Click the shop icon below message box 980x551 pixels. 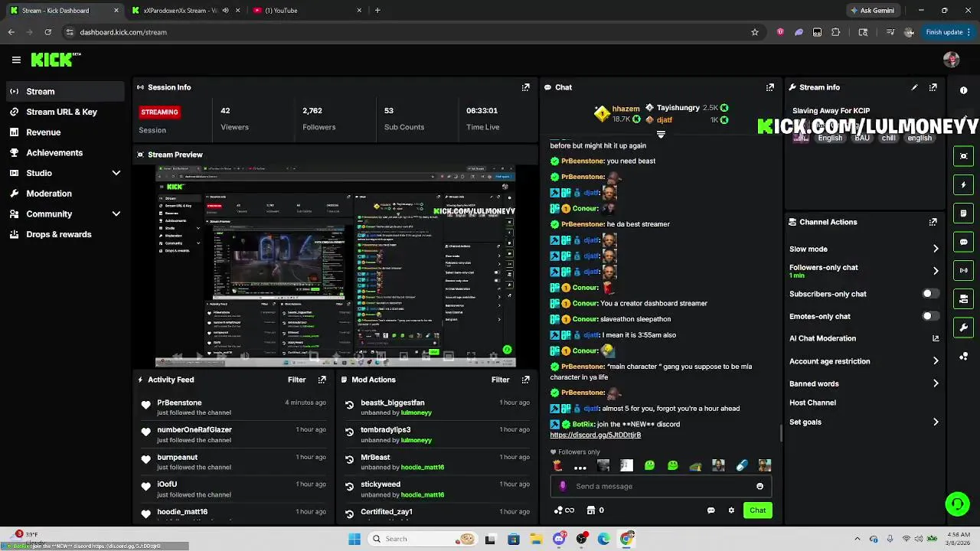591,510
